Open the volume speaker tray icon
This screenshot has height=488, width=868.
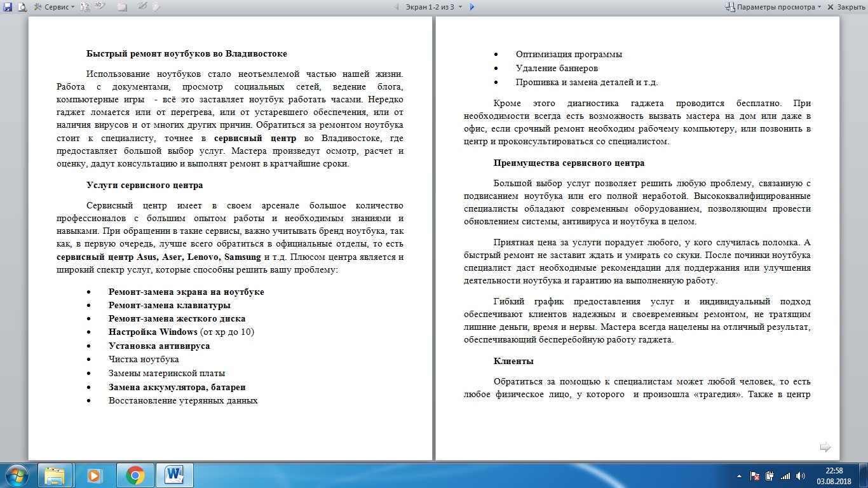801,475
